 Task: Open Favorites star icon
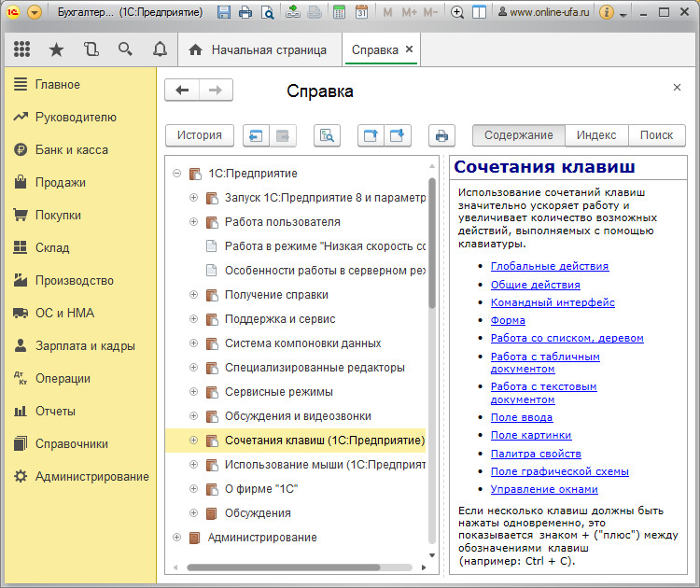tap(56, 49)
